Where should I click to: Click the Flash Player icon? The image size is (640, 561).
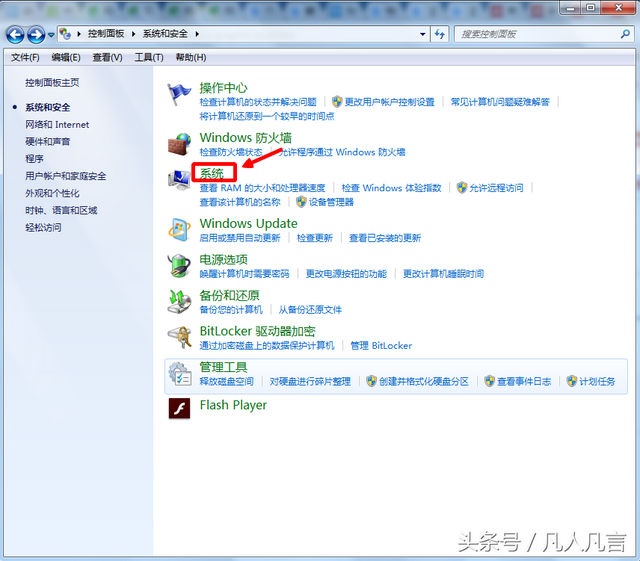pyautogui.click(x=179, y=408)
